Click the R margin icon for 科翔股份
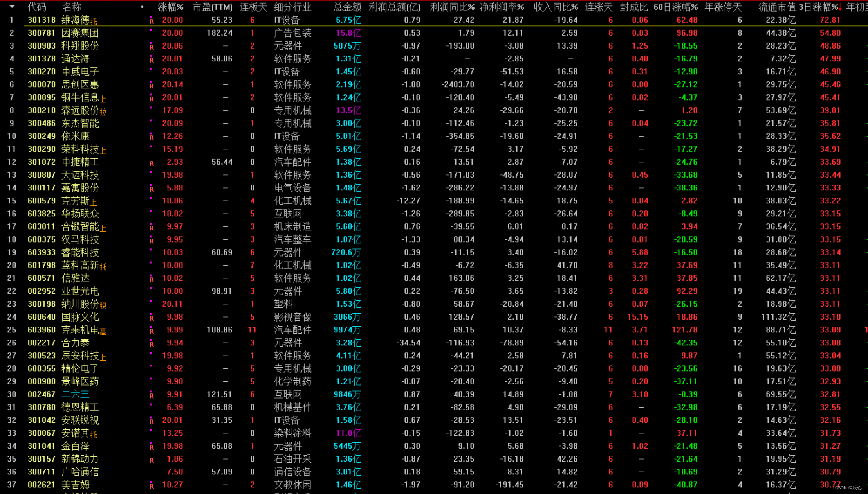 click(152, 47)
